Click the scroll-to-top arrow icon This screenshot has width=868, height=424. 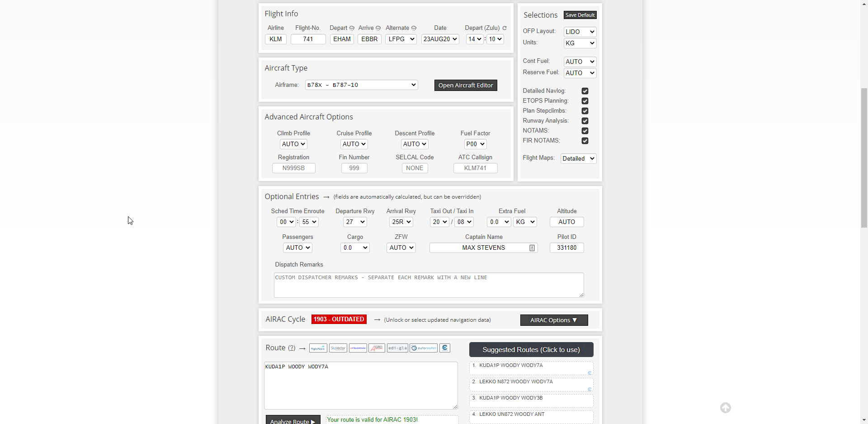725,408
